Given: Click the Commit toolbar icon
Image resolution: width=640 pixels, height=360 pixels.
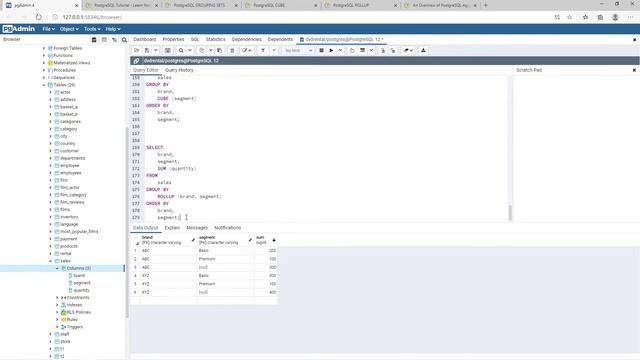Looking at the screenshot, I should pos(383,50).
